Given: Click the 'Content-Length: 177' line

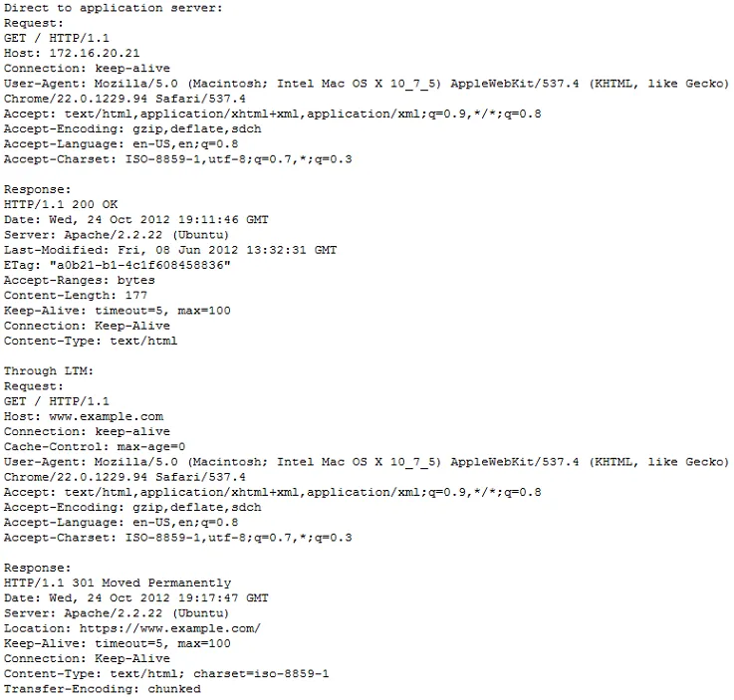Looking at the screenshot, I should (76, 296).
